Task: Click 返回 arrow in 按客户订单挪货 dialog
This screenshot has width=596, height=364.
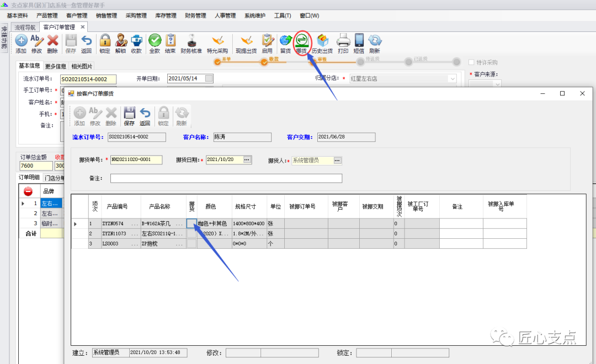Action: click(x=145, y=116)
